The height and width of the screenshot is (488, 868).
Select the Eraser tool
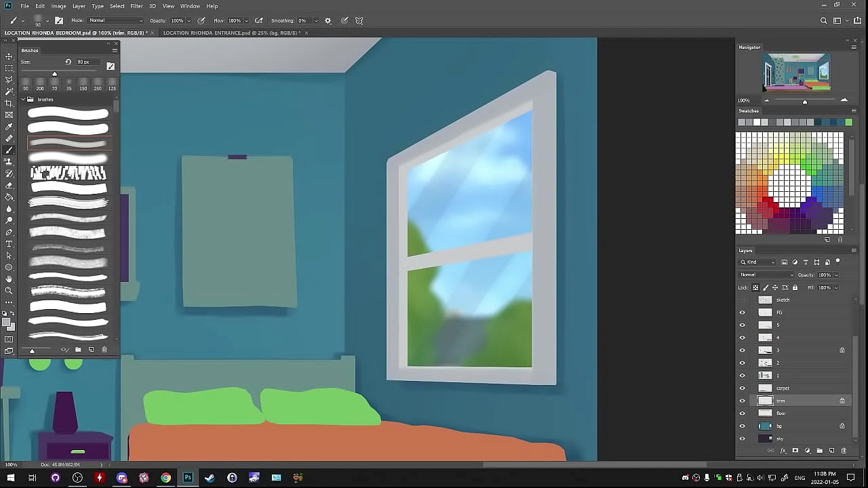9,185
